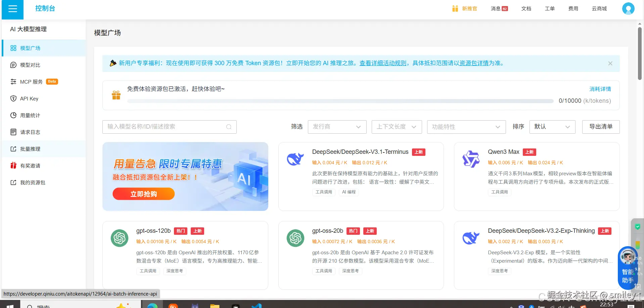Click the AI 编程 tag on DeepSeek-V3.1-Terminus
The width and height of the screenshot is (644, 308).
[x=349, y=192]
